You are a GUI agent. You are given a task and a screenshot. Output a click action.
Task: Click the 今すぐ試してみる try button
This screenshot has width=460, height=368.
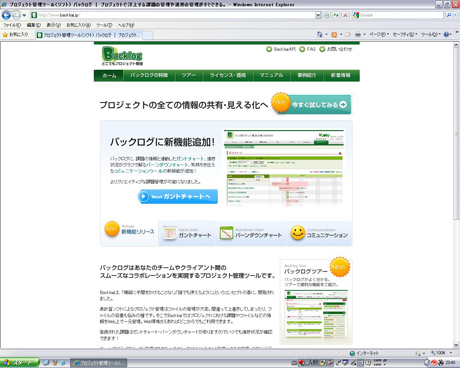point(312,104)
